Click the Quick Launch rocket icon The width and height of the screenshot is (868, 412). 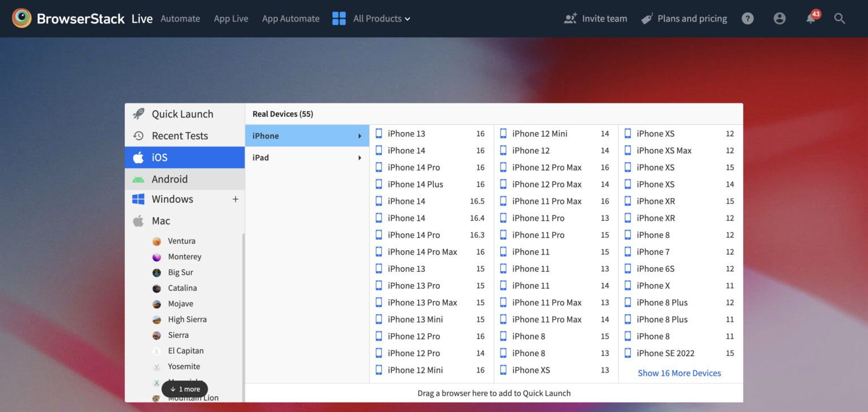point(138,114)
